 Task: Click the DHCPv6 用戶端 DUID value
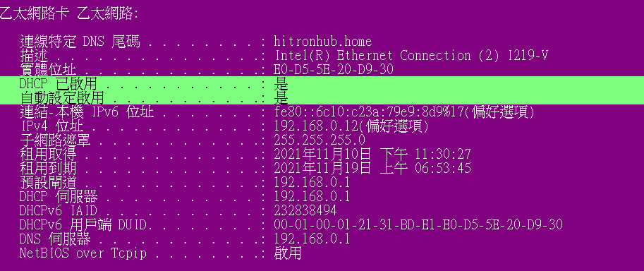418,224
